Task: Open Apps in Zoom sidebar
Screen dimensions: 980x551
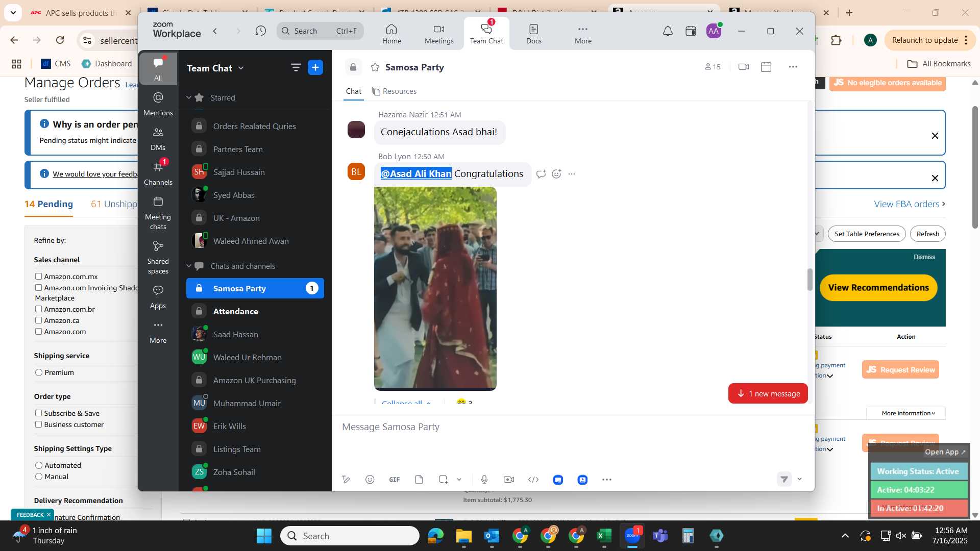Action: (x=158, y=296)
